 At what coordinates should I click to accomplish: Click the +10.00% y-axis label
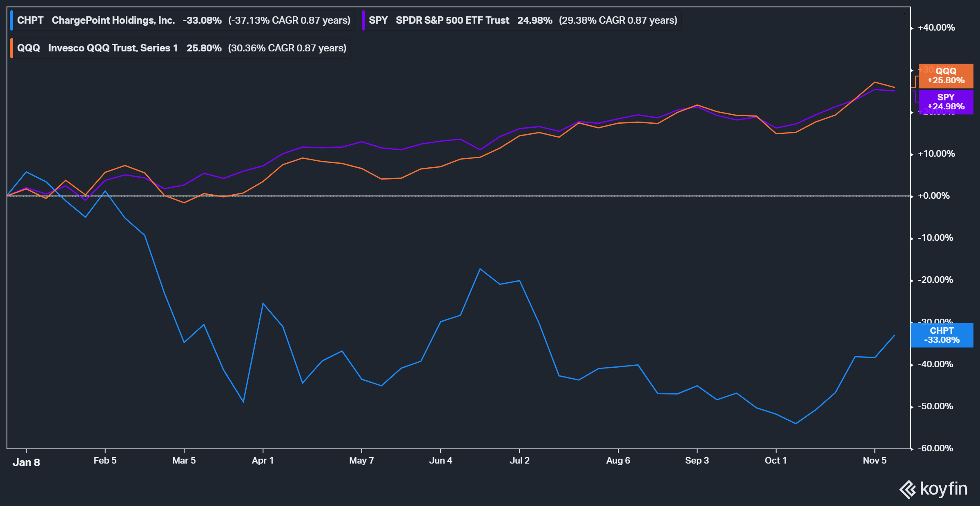pos(936,154)
